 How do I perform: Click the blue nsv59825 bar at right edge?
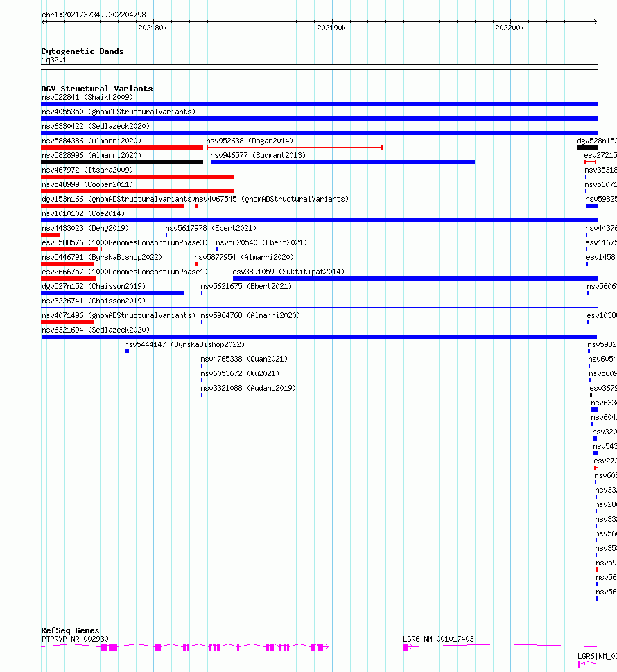(x=592, y=206)
